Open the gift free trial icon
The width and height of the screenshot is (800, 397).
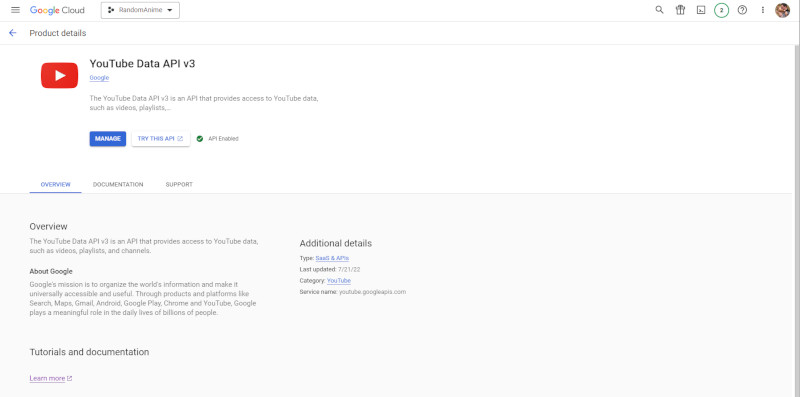point(680,10)
